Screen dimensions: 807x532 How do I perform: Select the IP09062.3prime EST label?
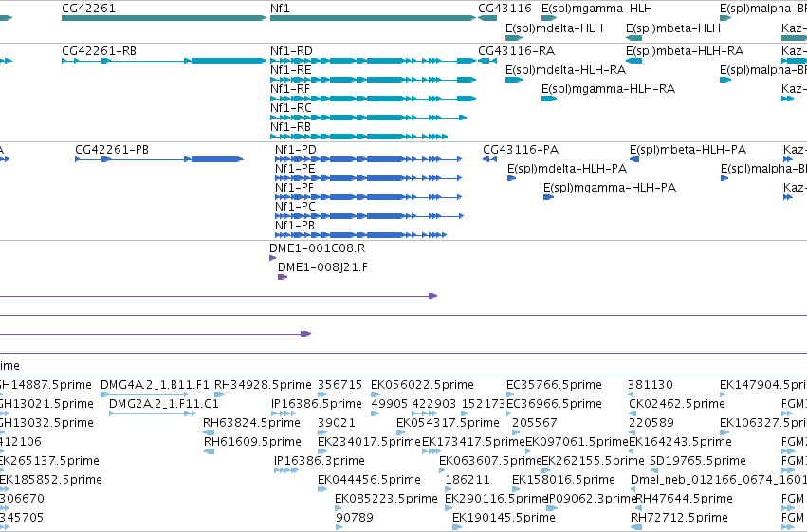(592, 499)
